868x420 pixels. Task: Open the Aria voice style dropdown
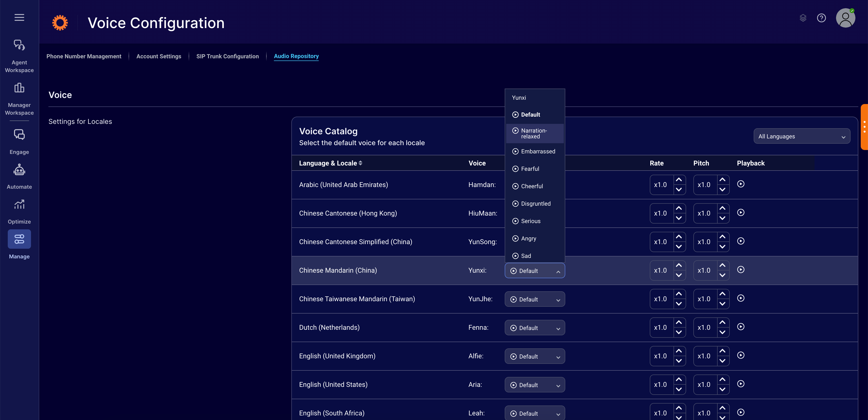535,385
